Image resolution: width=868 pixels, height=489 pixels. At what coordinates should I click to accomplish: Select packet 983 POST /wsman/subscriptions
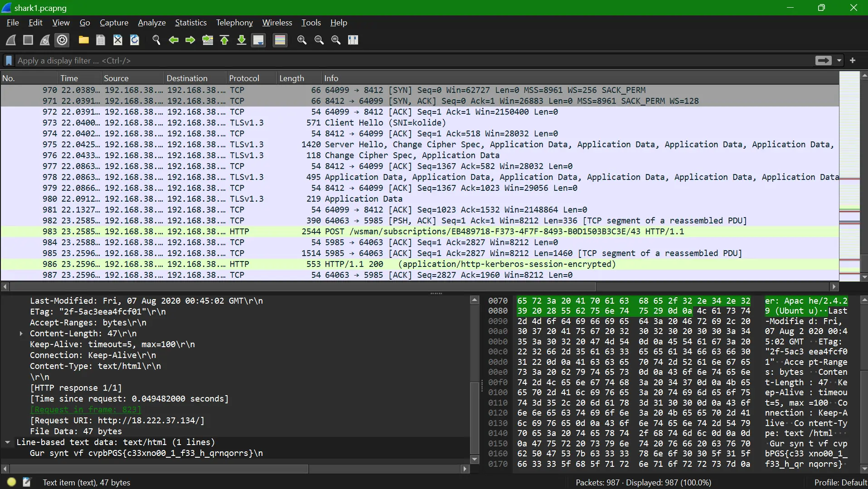420,232
